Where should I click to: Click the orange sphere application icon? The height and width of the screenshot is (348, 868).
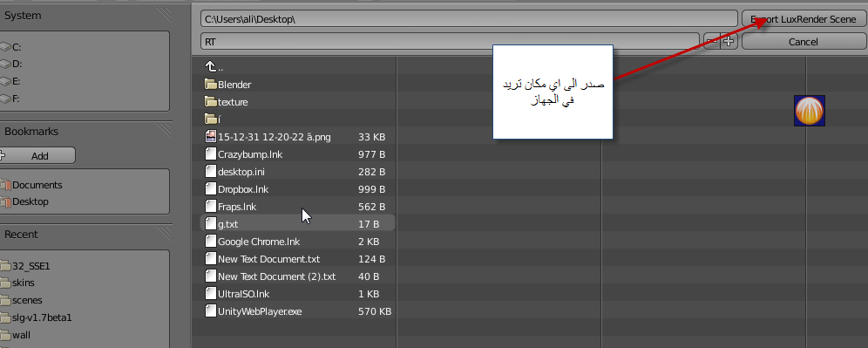pos(810,111)
